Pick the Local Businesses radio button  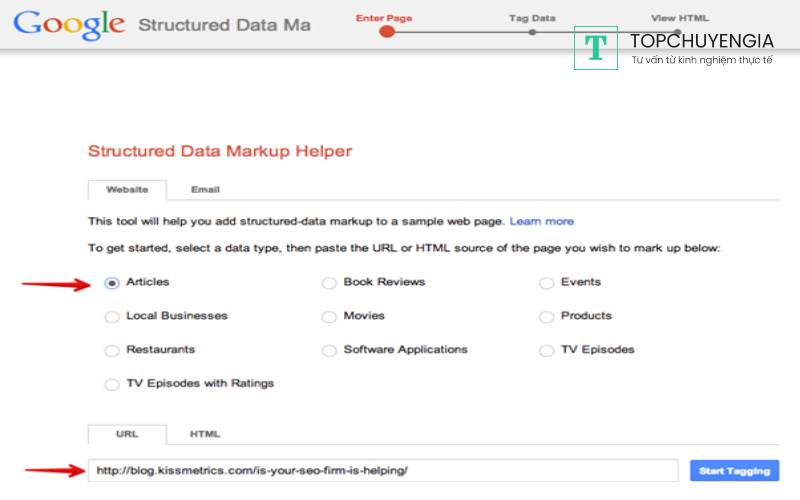[112, 317]
